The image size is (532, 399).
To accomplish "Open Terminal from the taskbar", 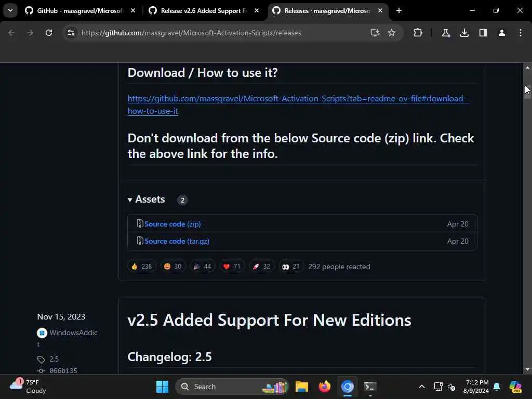I will click(x=370, y=387).
